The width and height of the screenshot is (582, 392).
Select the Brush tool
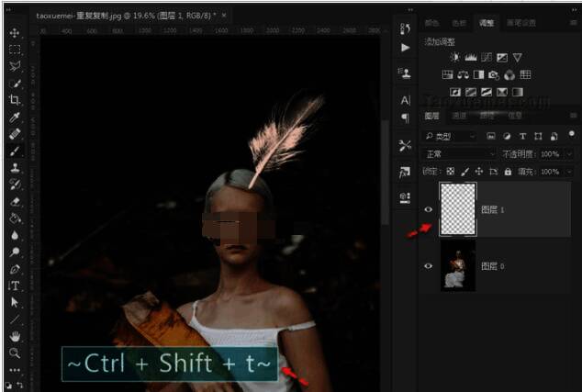[x=15, y=151]
